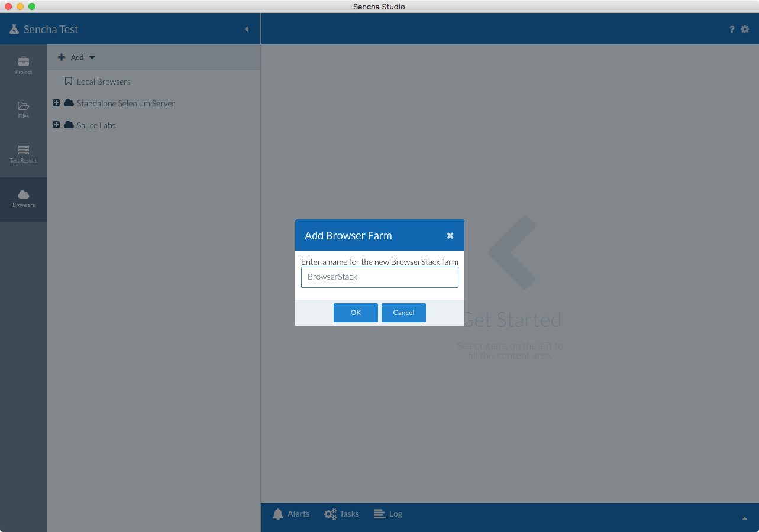Image resolution: width=759 pixels, height=532 pixels.
Task: Select the Files icon in the left sidebar
Action: pos(23,109)
